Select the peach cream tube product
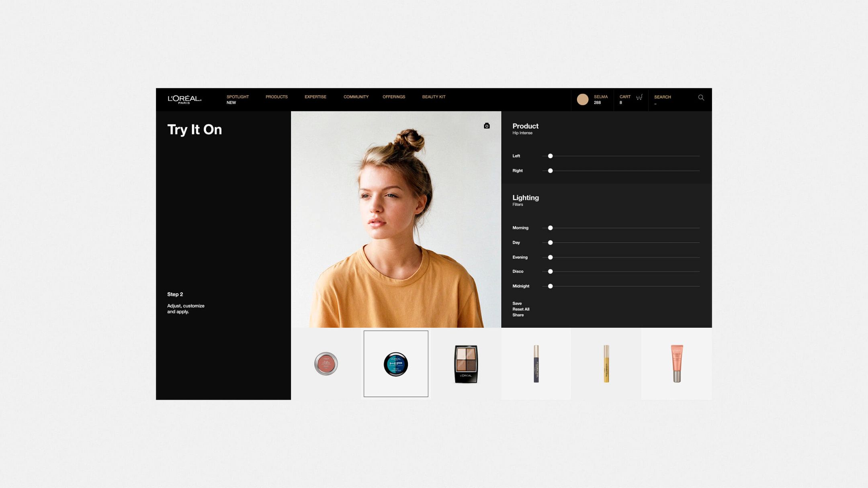The height and width of the screenshot is (488, 868). click(677, 364)
